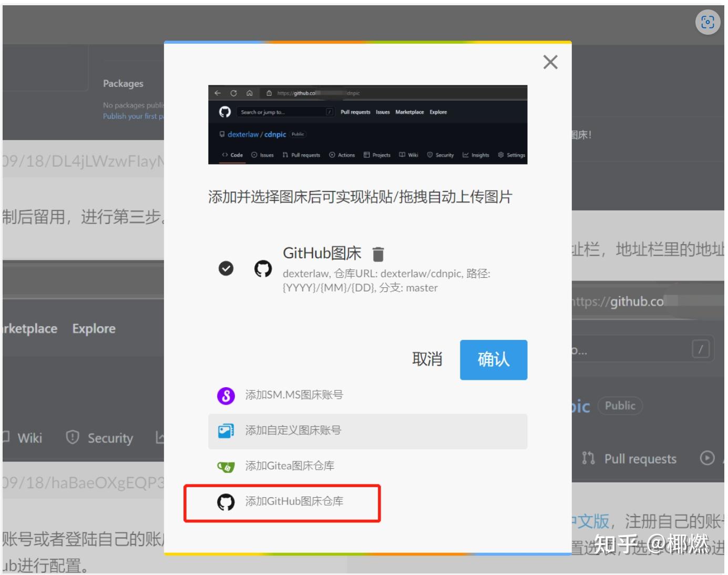Image resolution: width=728 pixels, height=575 pixels.
Task: Click the green Gitea teacup icon
Action: point(227,466)
